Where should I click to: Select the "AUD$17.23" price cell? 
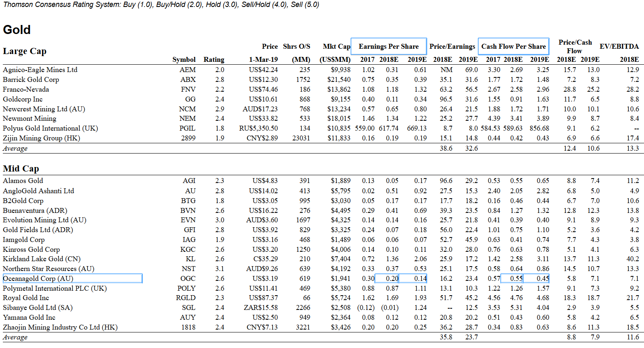click(260, 109)
